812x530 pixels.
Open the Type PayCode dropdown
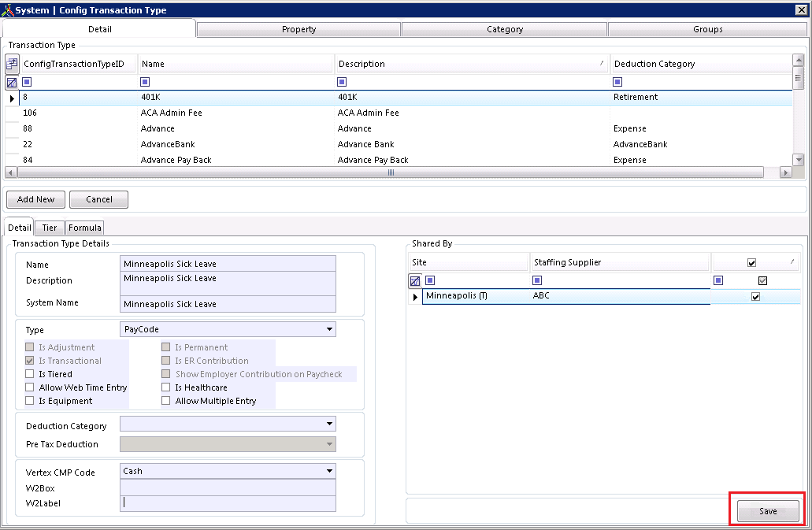coord(329,330)
